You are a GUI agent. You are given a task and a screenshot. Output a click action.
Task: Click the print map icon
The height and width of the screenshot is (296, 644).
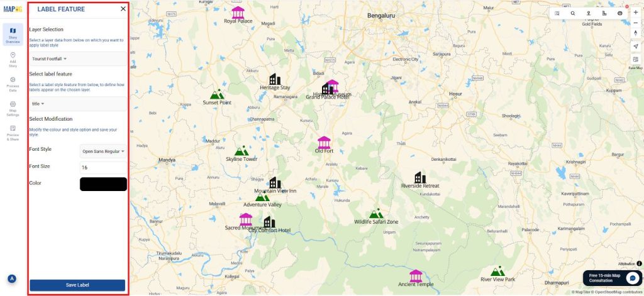click(619, 13)
